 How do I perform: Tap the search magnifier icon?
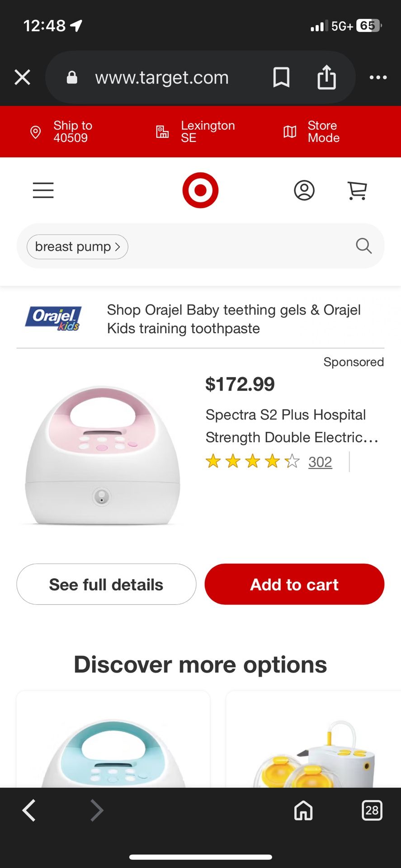coord(363,246)
